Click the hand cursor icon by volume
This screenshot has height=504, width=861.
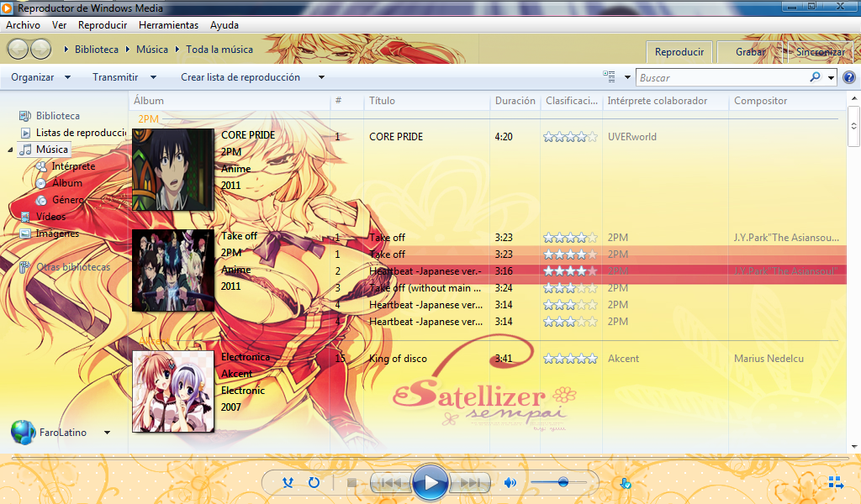click(625, 483)
